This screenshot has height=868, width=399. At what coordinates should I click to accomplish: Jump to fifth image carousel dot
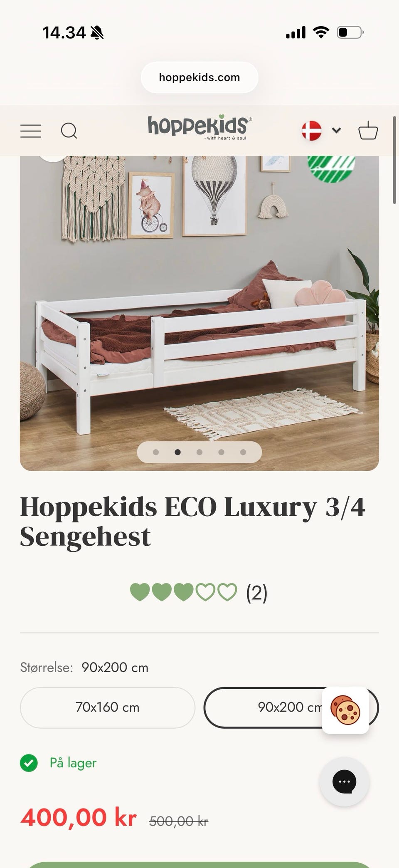(x=243, y=452)
